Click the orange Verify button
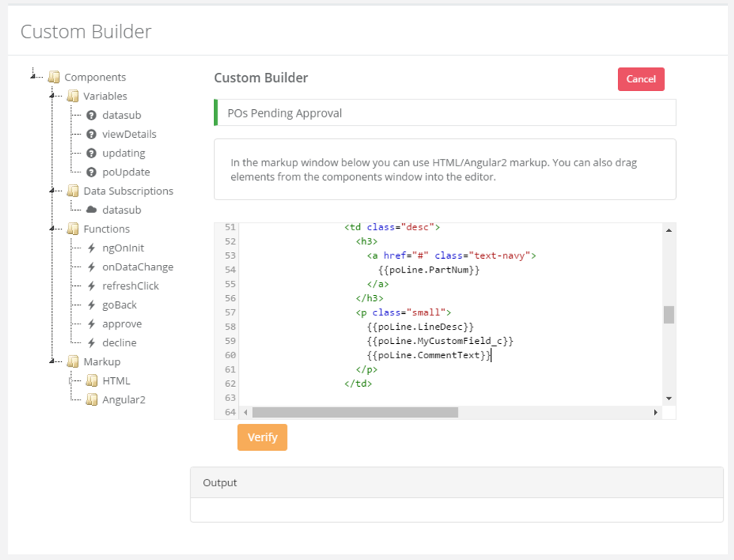This screenshot has height=560, width=734. click(x=262, y=437)
